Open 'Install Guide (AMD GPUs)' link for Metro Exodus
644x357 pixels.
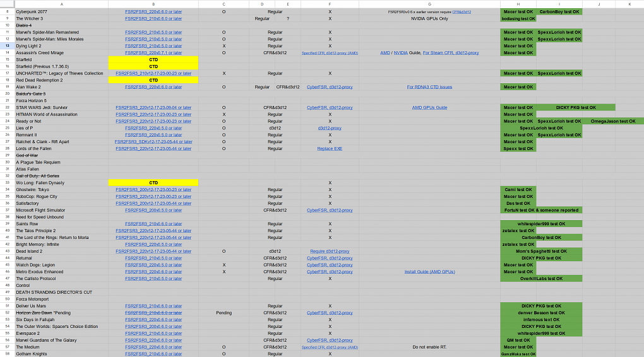429,272
